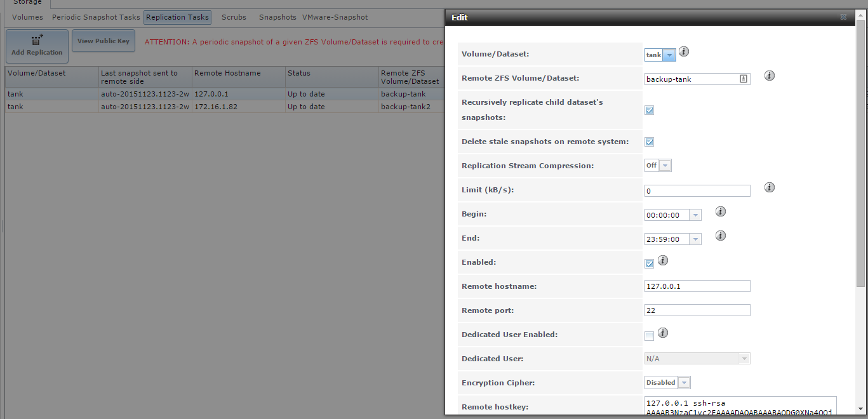This screenshot has width=868, height=419.
Task: Click the Remote ZFS Volume/Dataset input field
Action: (697, 79)
